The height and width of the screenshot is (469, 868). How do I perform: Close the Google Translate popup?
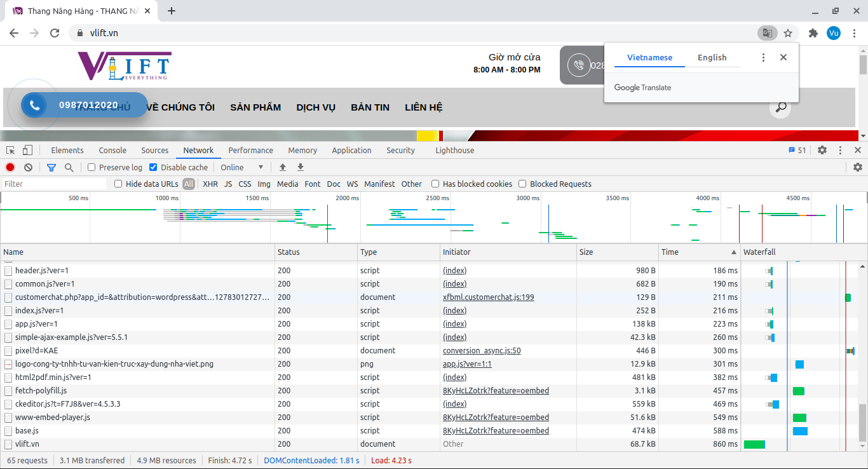pyautogui.click(x=783, y=57)
